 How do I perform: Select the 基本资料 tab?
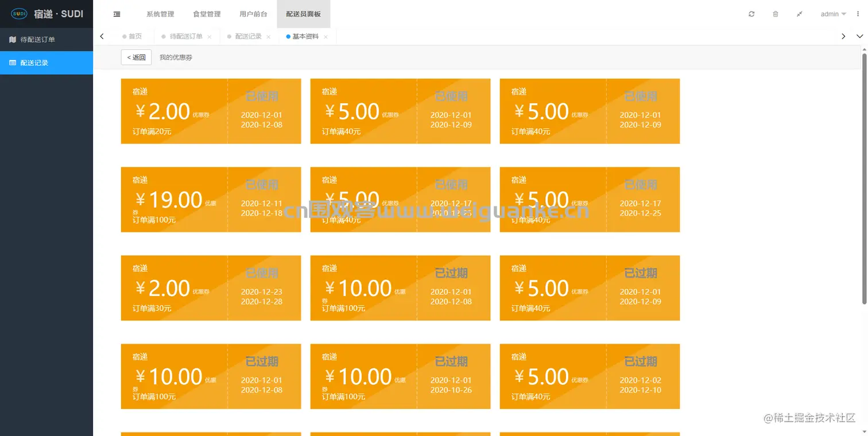(x=305, y=36)
